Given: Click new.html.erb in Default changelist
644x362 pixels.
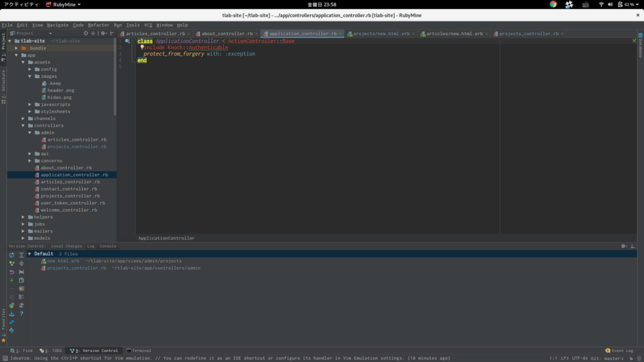Looking at the screenshot, I should (x=63, y=261).
